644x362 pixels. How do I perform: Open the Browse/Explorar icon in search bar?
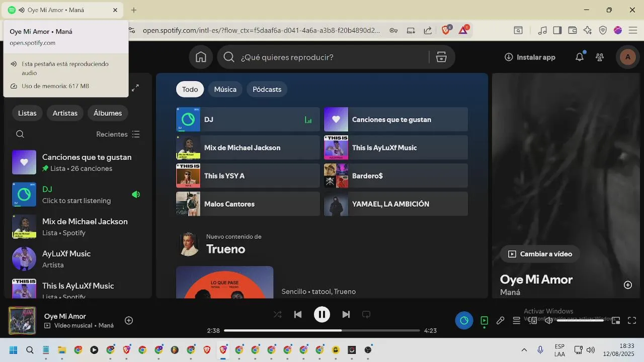[441, 57]
